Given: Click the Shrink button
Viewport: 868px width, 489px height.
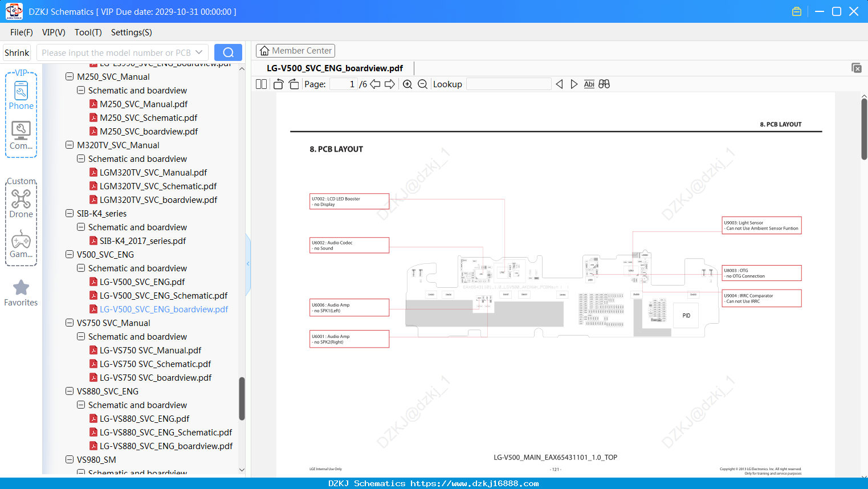Looking at the screenshot, I should click(x=17, y=52).
